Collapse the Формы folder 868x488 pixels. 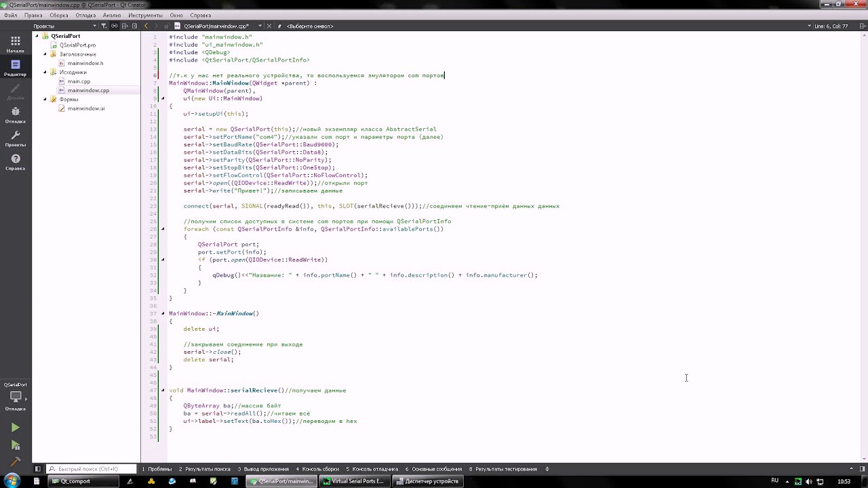[45, 99]
